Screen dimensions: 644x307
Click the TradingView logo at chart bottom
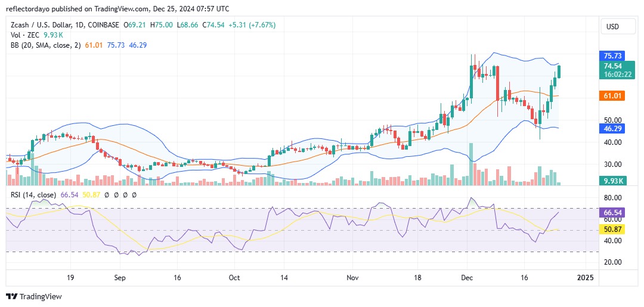pyautogui.click(x=33, y=296)
